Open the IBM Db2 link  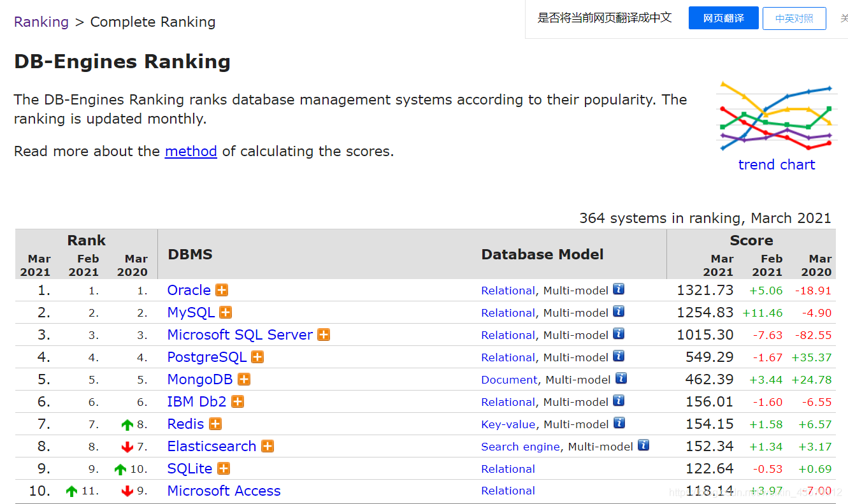pos(197,401)
